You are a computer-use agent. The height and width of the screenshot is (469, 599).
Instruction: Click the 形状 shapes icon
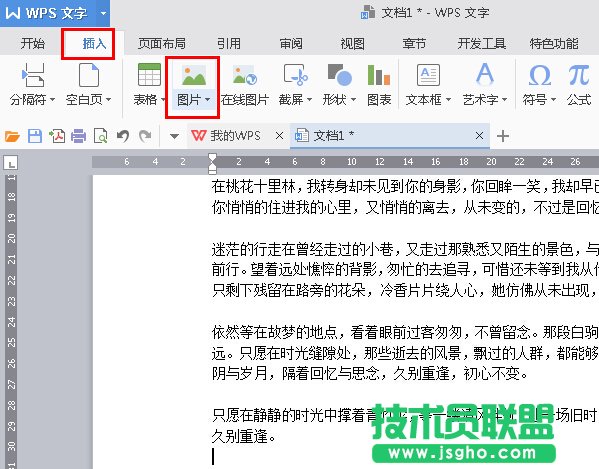pos(339,75)
